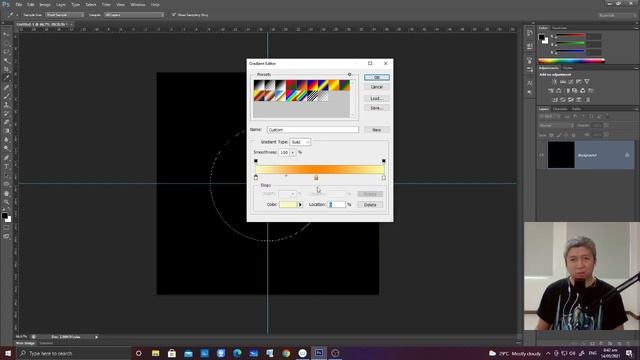The height and width of the screenshot is (360, 640).
Task: Select the Brush tool in the toolbox
Action: (x=6, y=96)
